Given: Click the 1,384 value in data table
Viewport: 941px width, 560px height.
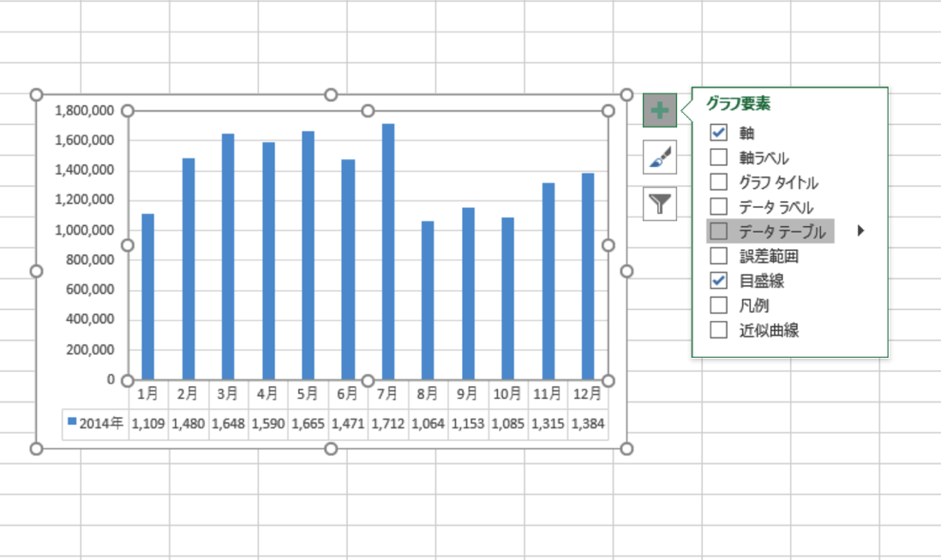Looking at the screenshot, I should (x=588, y=424).
